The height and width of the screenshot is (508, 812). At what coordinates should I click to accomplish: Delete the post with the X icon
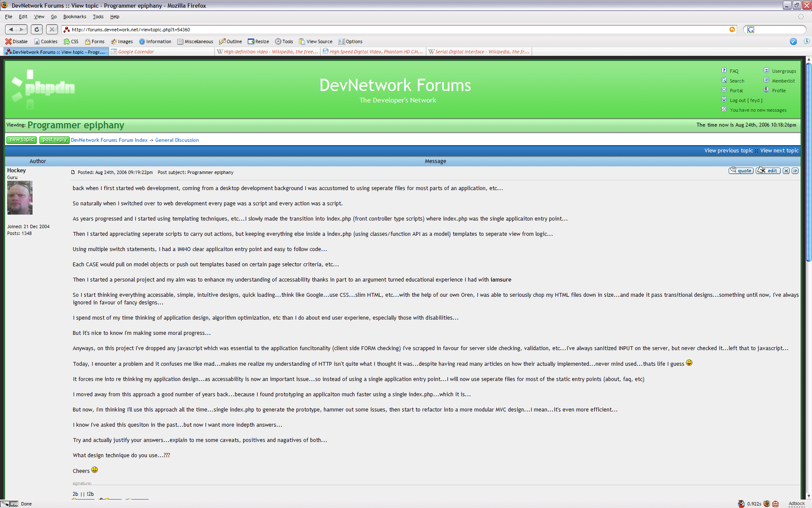pos(786,171)
